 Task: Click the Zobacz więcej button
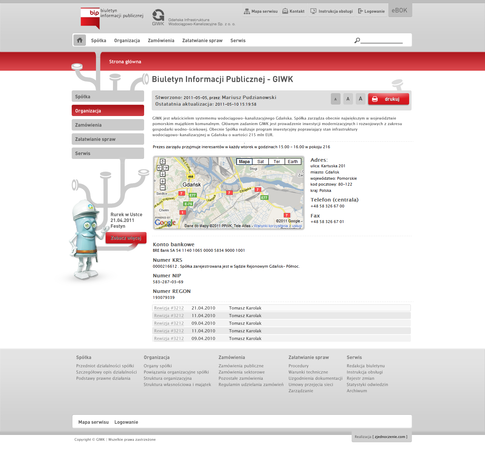[126, 238]
